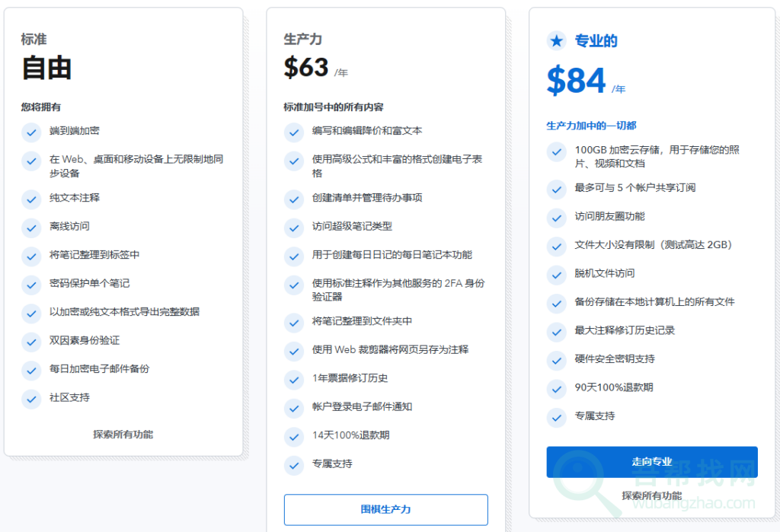Click the check icon beside 编写和编辑降价和富文本

pyautogui.click(x=294, y=132)
